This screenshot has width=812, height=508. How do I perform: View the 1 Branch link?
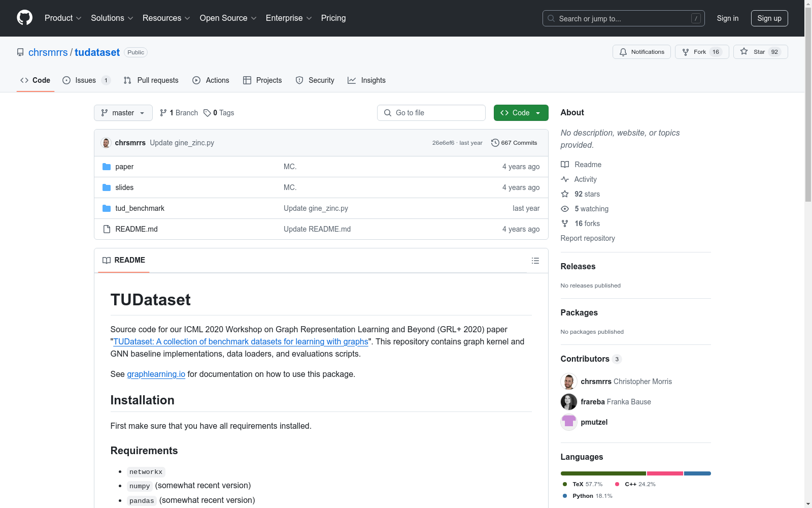coord(179,113)
